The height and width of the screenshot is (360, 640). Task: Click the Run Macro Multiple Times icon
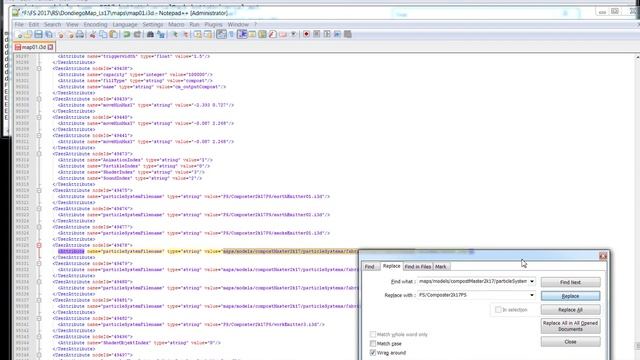tap(337, 35)
